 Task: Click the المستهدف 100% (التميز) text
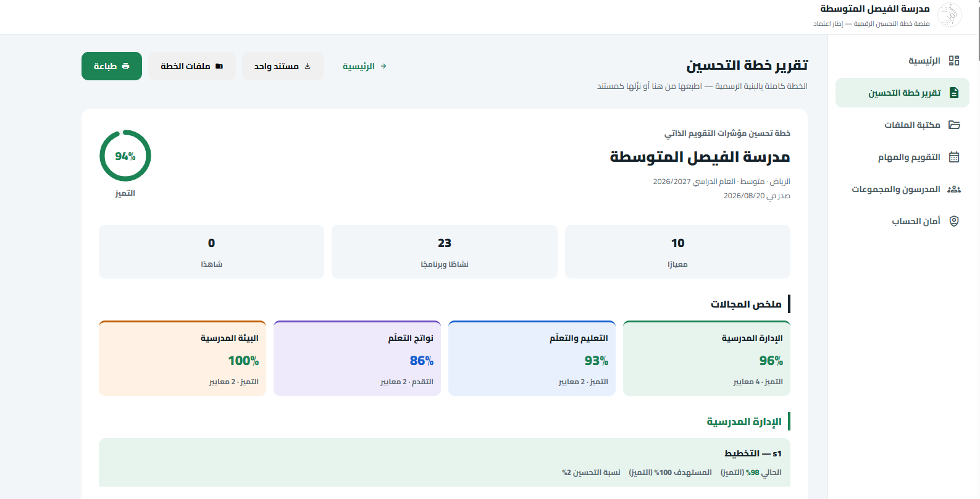(x=670, y=472)
